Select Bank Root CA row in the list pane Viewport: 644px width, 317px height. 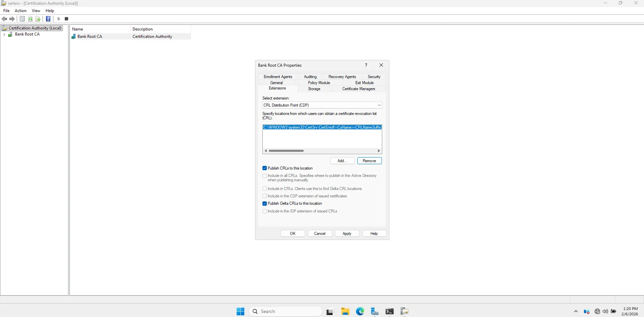click(131, 37)
